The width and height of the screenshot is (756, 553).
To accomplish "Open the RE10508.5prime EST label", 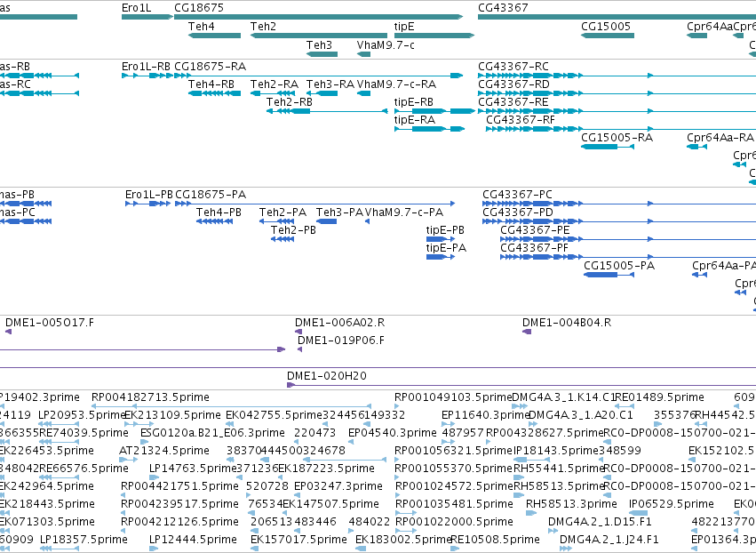I will point(495,540).
